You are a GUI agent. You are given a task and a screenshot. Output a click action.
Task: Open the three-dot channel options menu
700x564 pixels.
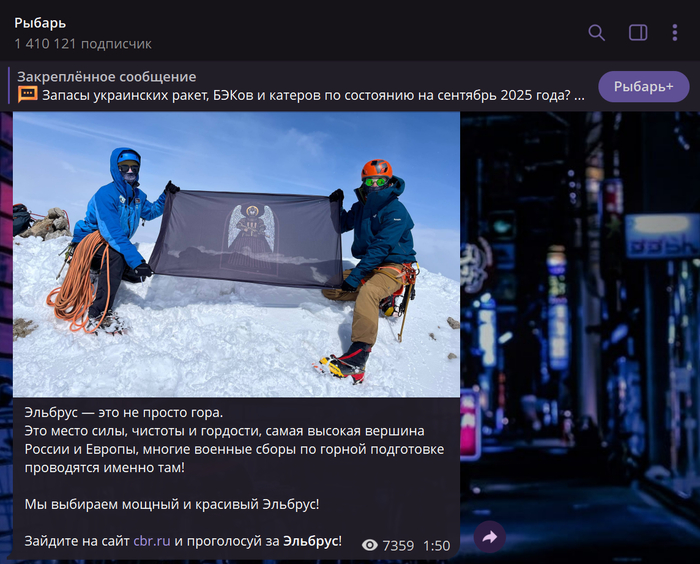point(675,33)
